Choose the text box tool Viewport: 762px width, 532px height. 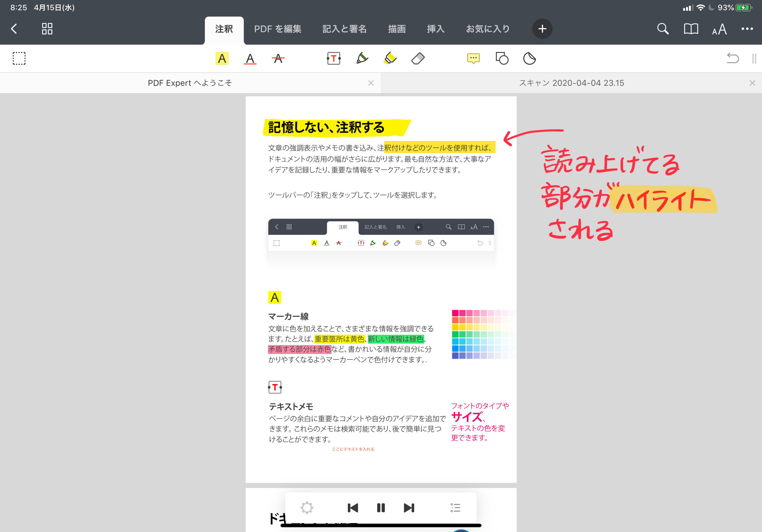point(333,58)
